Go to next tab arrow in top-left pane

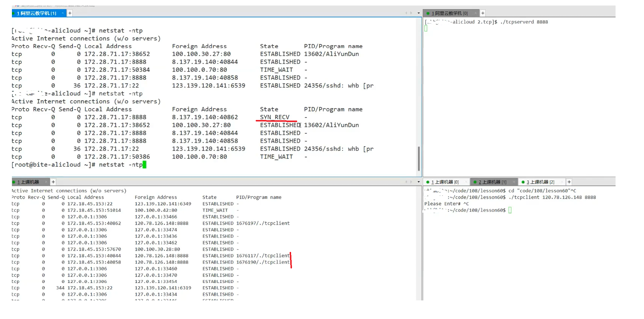[x=411, y=13]
